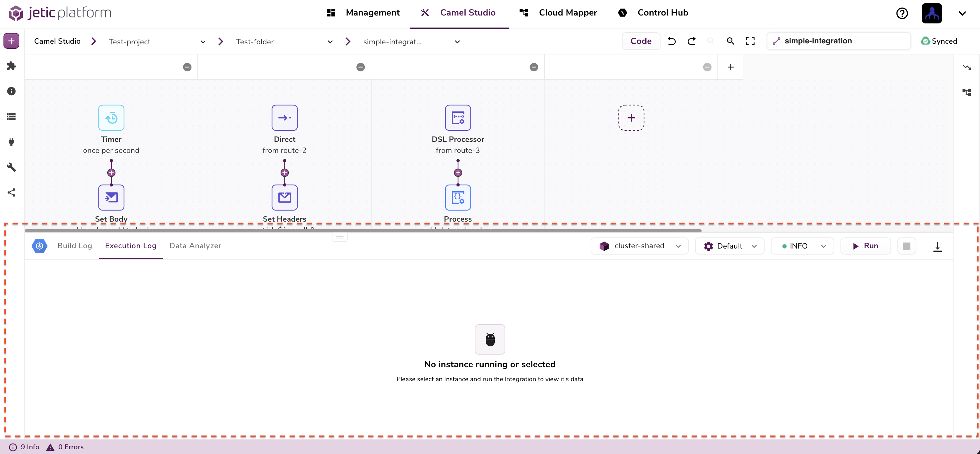This screenshot has width=980, height=454.
Task: Undo the last change
Action: click(x=672, y=41)
